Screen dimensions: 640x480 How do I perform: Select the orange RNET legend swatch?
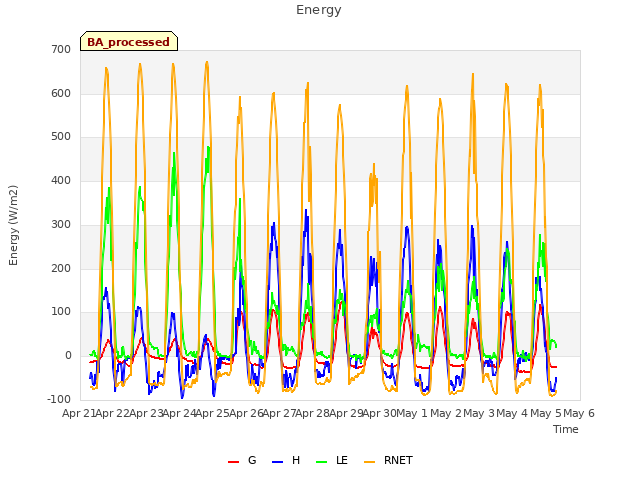(369, 461)
